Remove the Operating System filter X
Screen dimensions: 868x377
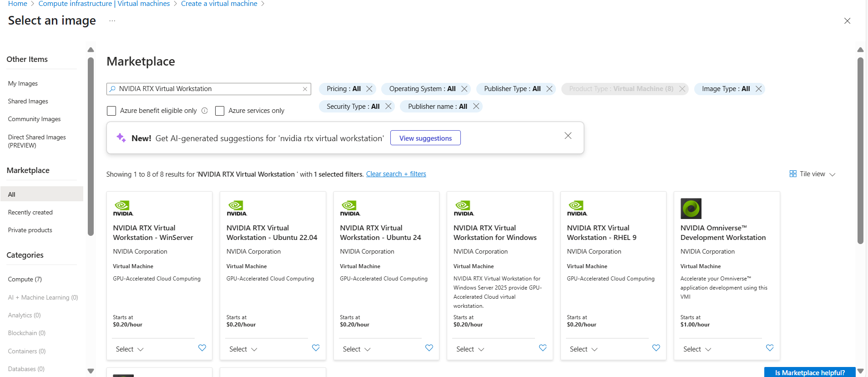pyautogui.click(x=464, y=89)
